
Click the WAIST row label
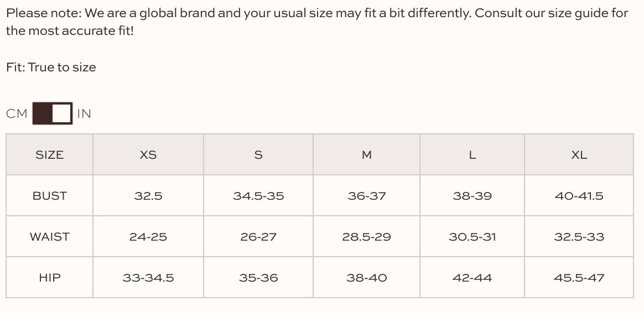point(49,237)
